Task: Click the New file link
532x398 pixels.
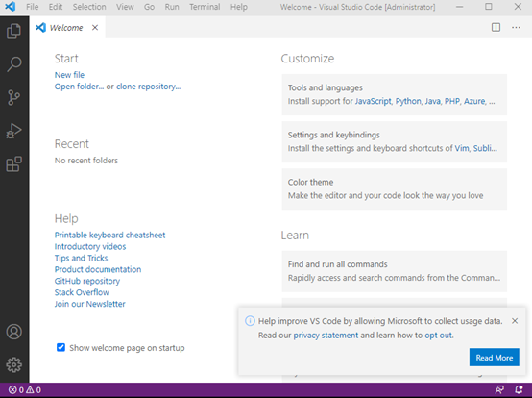Action: (x=69, y=75)
